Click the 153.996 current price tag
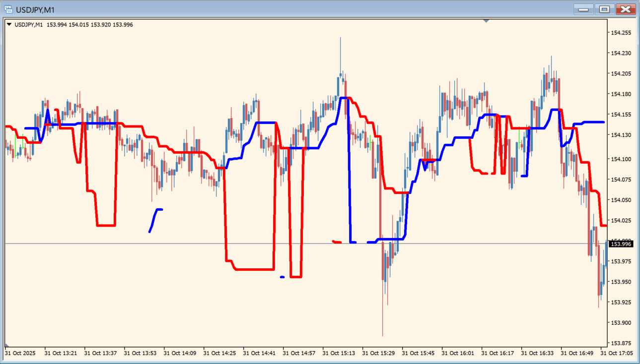 coord(621,244)
